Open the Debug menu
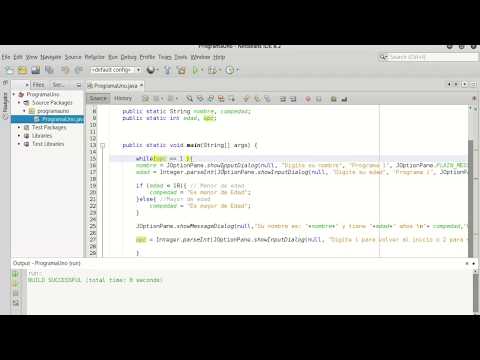The height and width of the screenshot is (360, 480). click(x=129, y=57)
